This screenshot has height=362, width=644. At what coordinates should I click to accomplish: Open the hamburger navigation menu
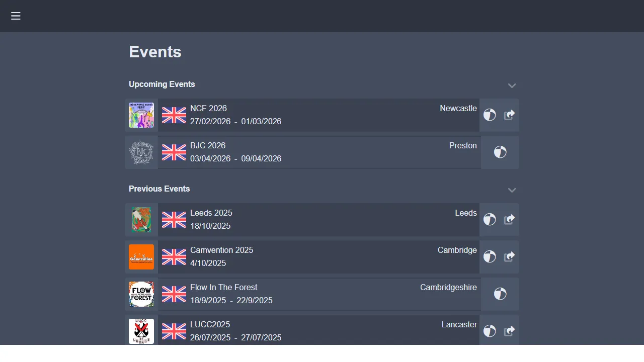click(x=16, y=16)
